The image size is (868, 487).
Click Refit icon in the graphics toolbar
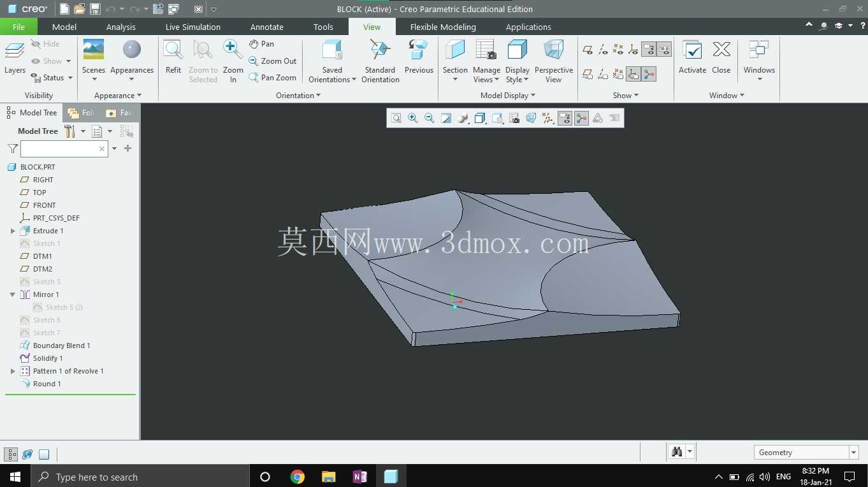pos(396,118)
